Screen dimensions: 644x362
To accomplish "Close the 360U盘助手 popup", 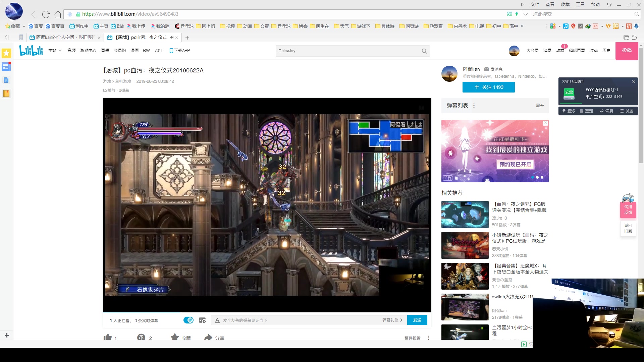I will pyautogui.click(x=634, y=81).
